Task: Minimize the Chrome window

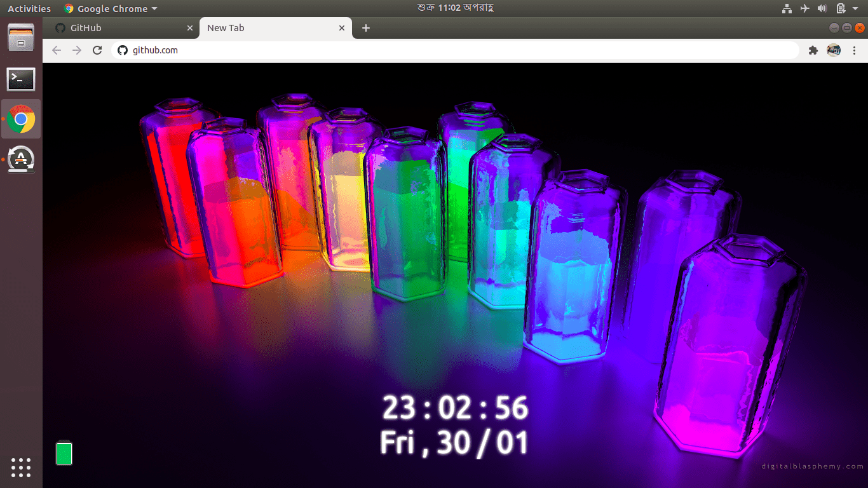Action: 834,28
